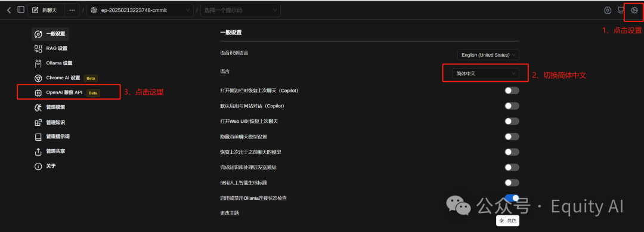Toggle 恢复上次用于之前聊天的模型 switch
The width and height of the screenshot is (644, 232).
tap(512, 152)
